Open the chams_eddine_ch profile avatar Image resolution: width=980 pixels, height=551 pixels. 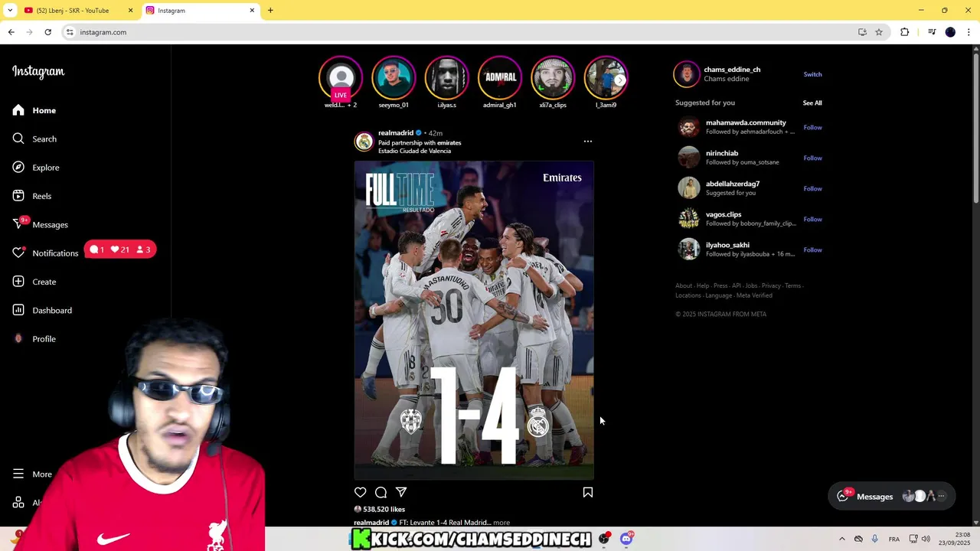tap(687, 74)
